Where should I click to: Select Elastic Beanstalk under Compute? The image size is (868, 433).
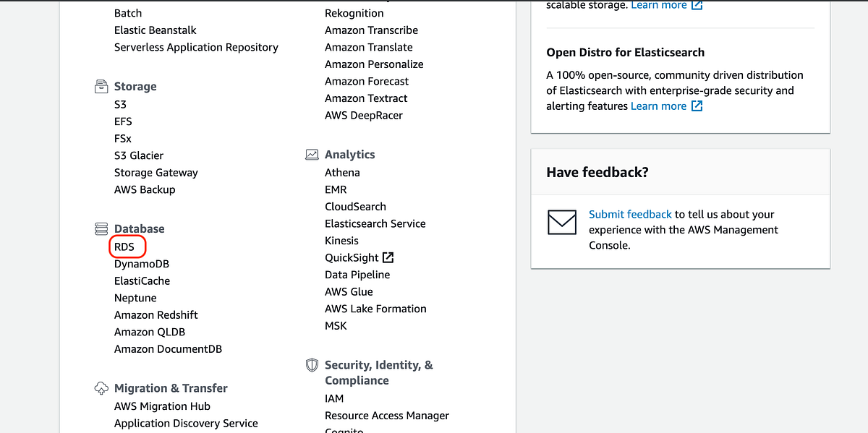(155, 30)
